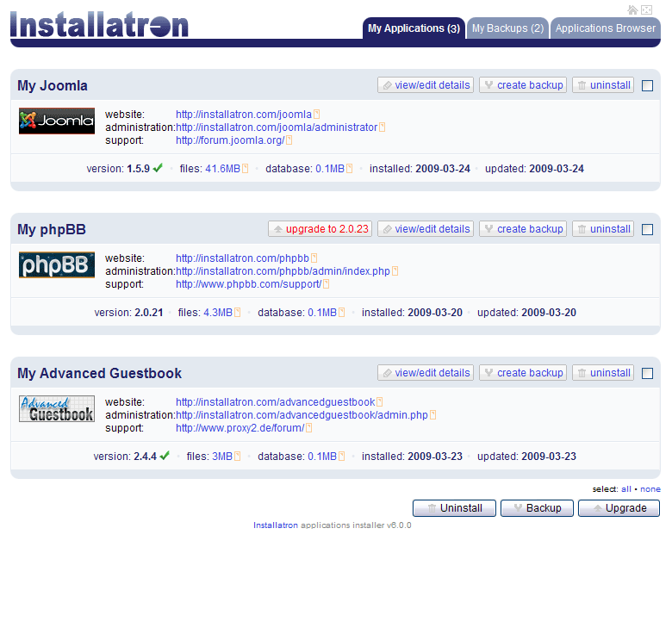The image size is (672, 634).
Task: Open http://www.phpbb.com/support/ link
Action: coord(249,284)
